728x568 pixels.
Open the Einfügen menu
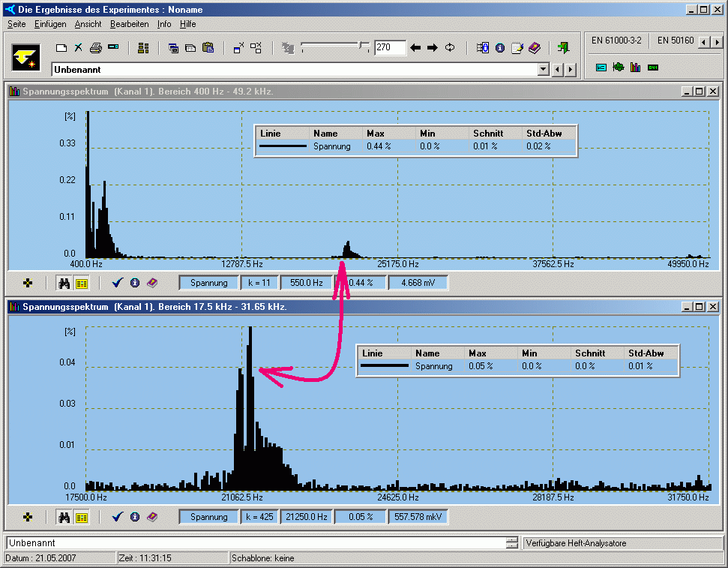click(x=50, y=24)
